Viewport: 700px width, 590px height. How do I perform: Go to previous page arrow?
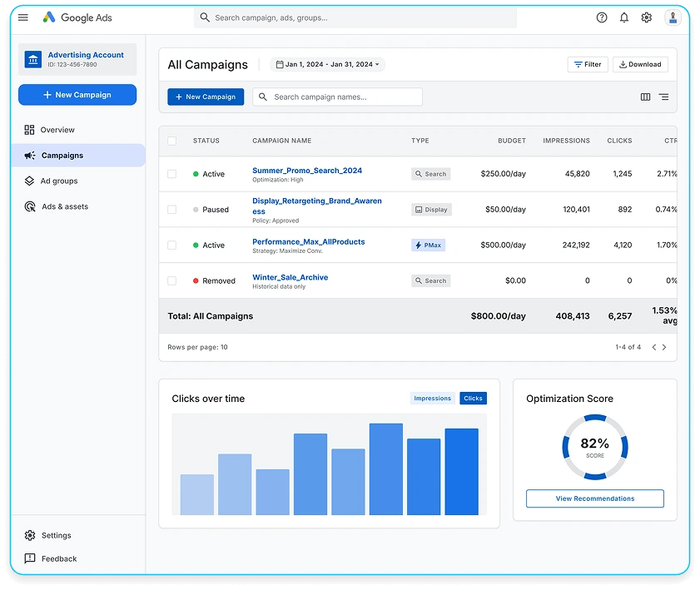[654, 347]
